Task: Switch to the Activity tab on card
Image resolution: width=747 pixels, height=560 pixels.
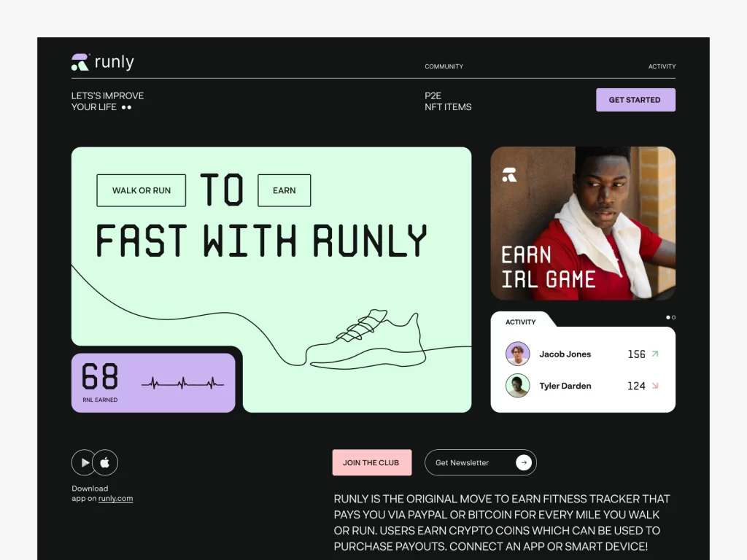Action: (x=521, y=322)
